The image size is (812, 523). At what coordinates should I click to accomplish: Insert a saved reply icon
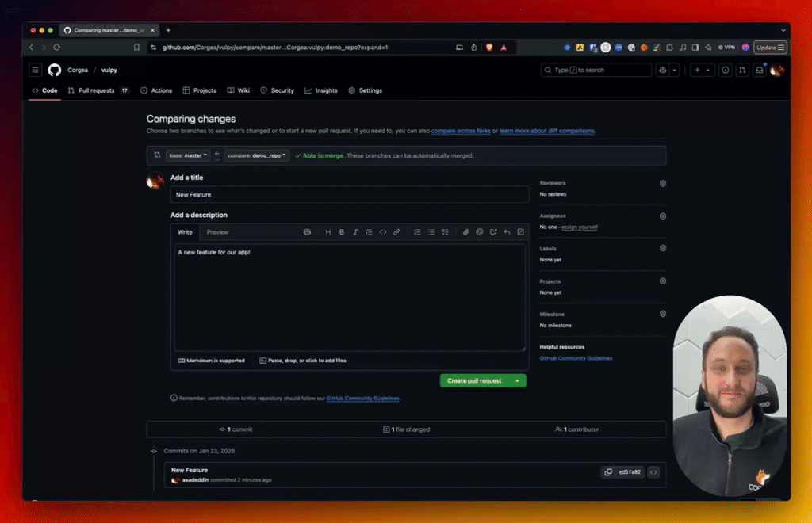(507, 232)
